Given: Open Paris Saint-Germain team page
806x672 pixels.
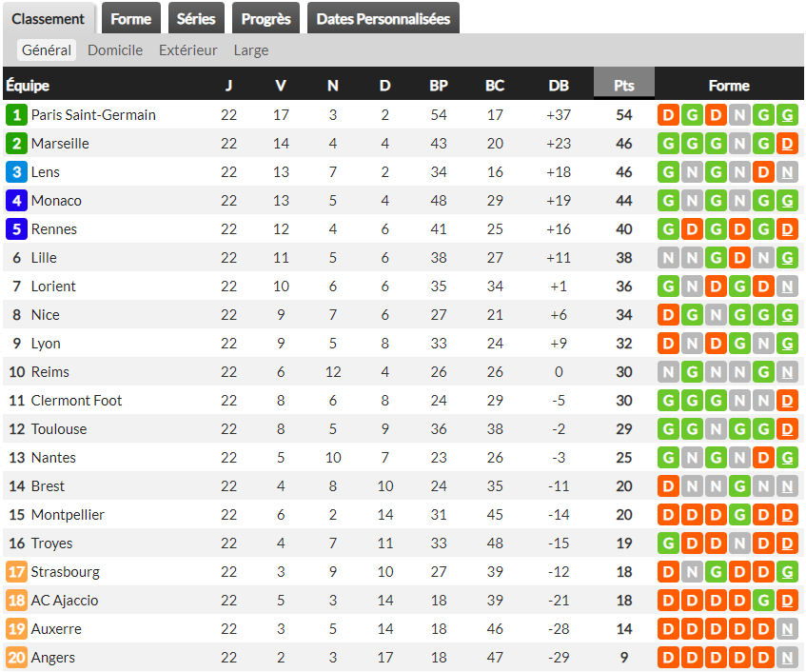Looking at the screenshot, I should pyautogui.click(x=93, y=115).
